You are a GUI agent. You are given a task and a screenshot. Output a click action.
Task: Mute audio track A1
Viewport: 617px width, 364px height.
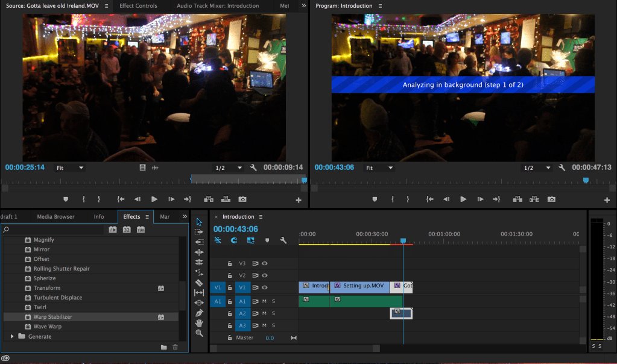tap(264, 301)
